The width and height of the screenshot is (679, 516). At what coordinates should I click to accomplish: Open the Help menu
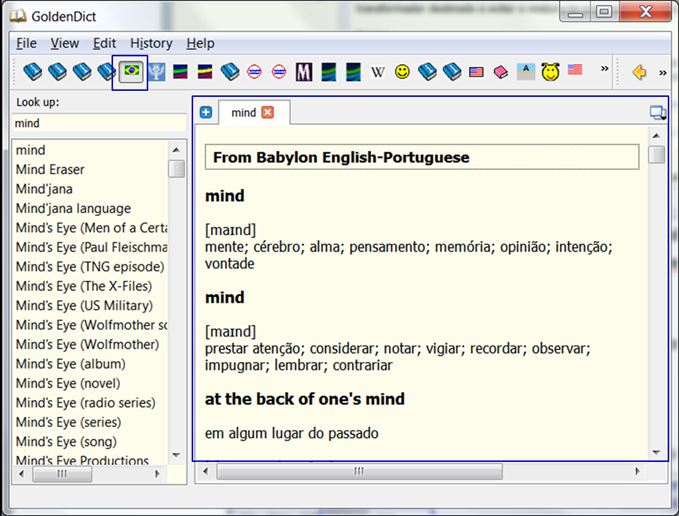200,43
